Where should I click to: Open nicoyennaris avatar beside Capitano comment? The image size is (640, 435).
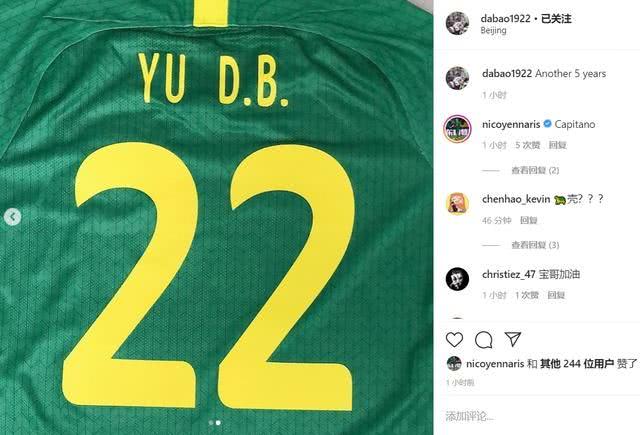click(457, 129)
